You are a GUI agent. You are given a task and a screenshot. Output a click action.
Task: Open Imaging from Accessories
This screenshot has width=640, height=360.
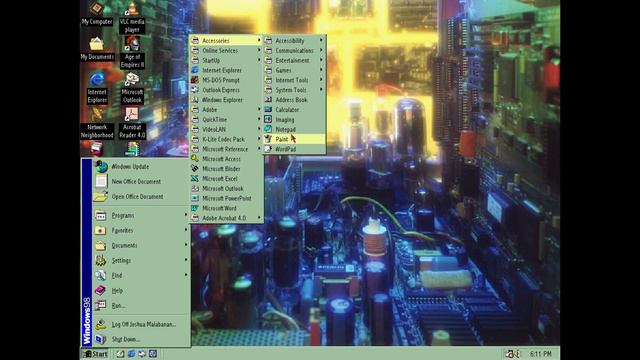[294, 120]
